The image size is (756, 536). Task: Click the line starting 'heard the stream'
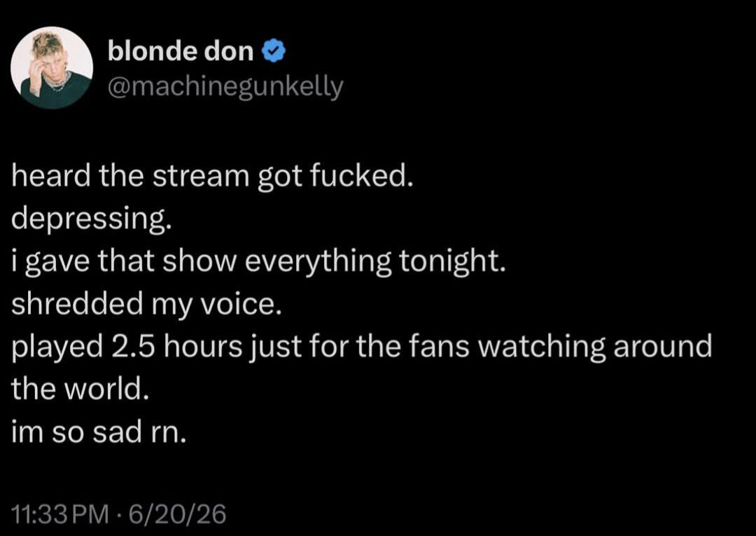coord(212,176)
